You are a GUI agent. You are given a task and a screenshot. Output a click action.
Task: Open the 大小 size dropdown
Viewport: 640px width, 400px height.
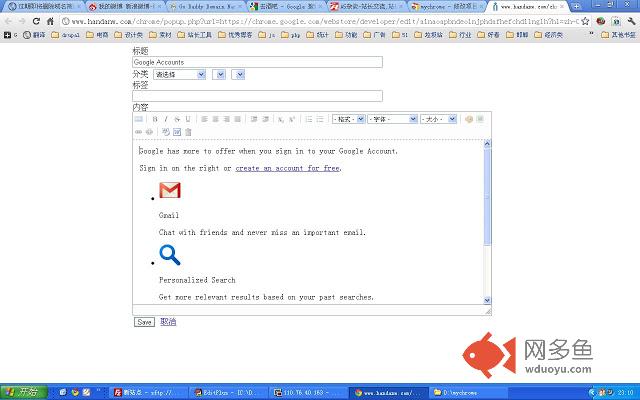coord(438,119)
